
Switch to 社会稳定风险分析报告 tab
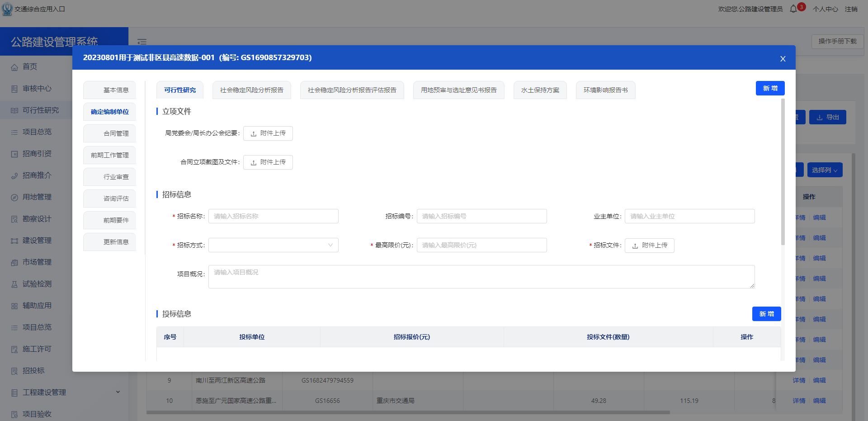[252, 90]
